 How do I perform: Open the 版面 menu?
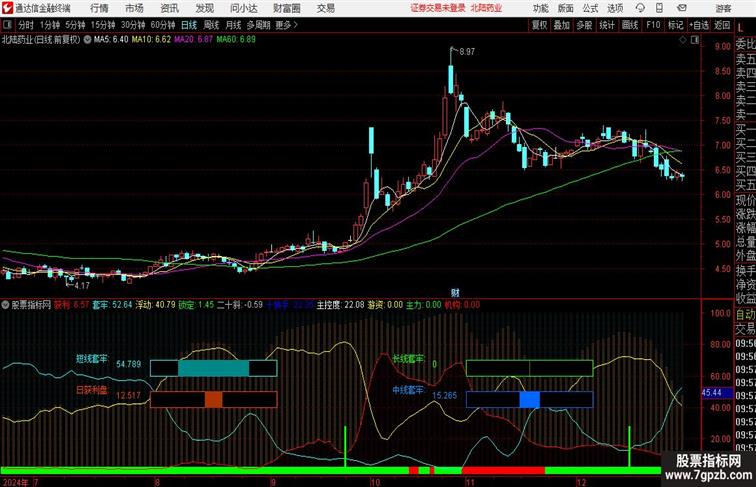[566, 8]
